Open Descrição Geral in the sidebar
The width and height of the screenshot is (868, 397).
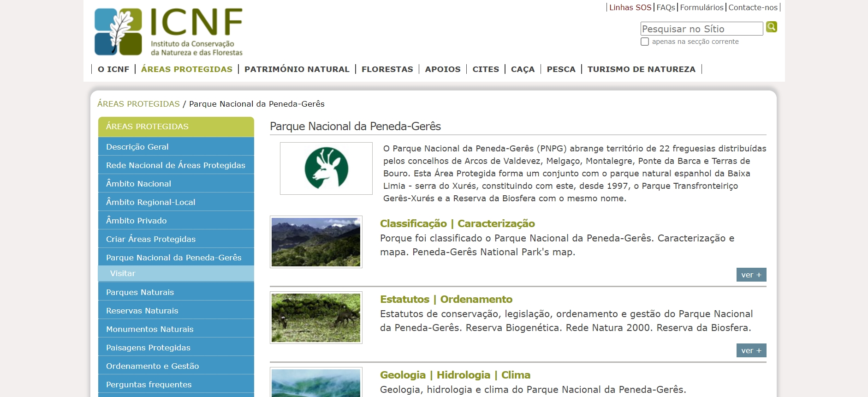176,146
